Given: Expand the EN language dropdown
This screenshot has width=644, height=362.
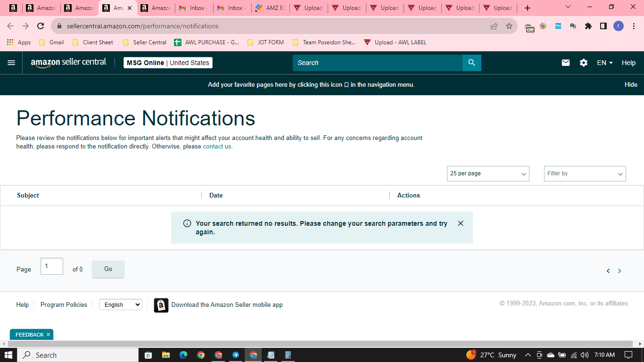Looking at the screenshot, I should click(x=605, y=63).
